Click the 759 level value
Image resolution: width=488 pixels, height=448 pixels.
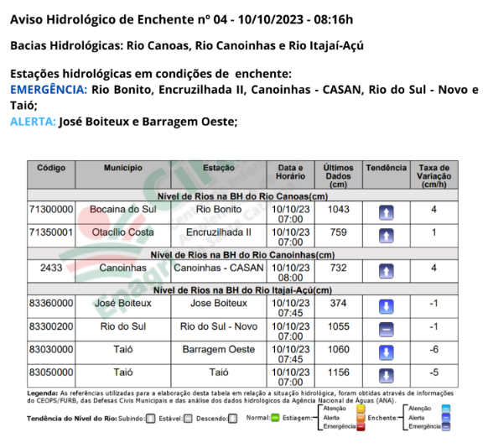click(339, 232)
